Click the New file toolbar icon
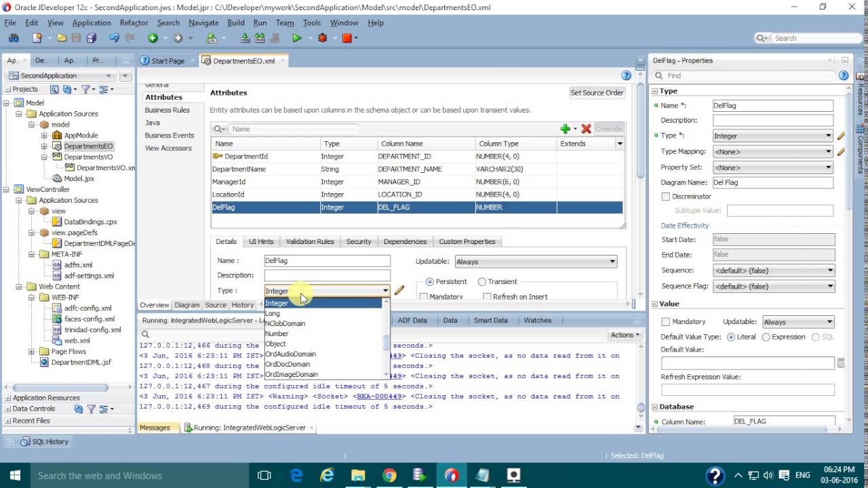868x488 pixels. [x=37, y=38]
